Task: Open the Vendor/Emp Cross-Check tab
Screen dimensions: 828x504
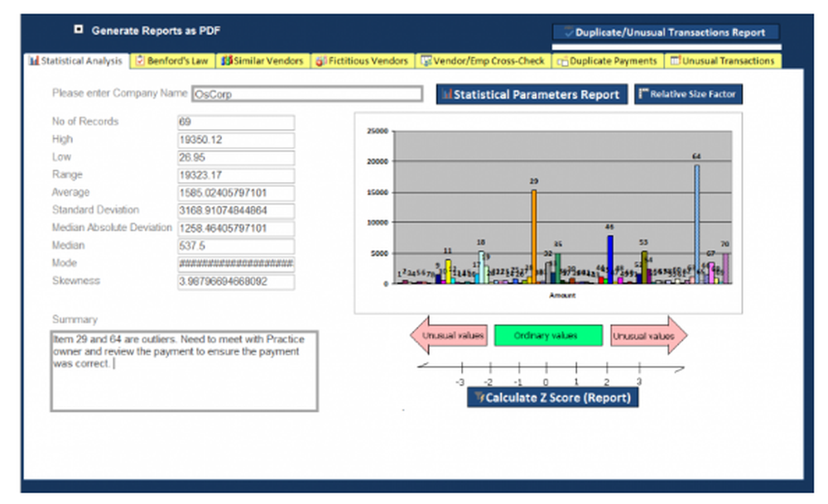Action: coord(483,60)
